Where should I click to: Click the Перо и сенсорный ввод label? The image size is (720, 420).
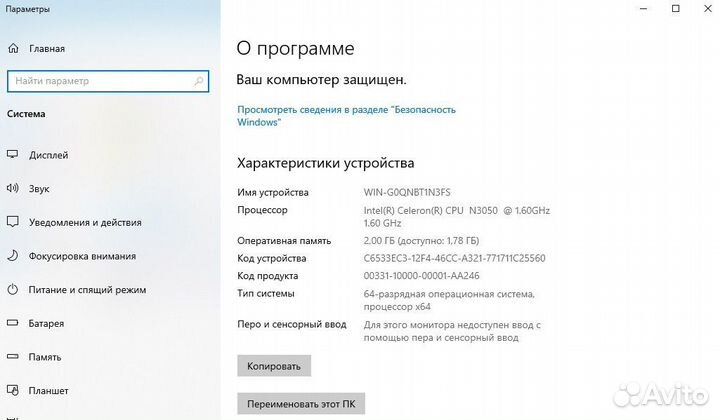[292, 324]
